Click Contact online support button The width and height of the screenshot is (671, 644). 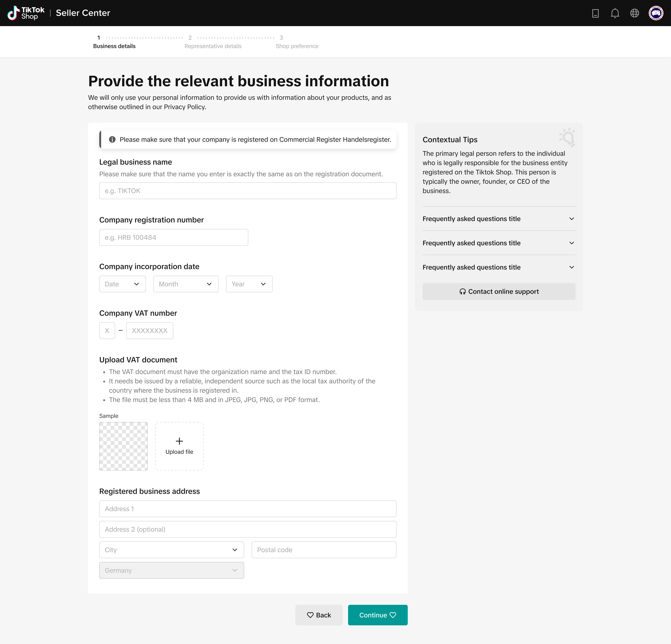pyautogui.click(x=498, y=291)
